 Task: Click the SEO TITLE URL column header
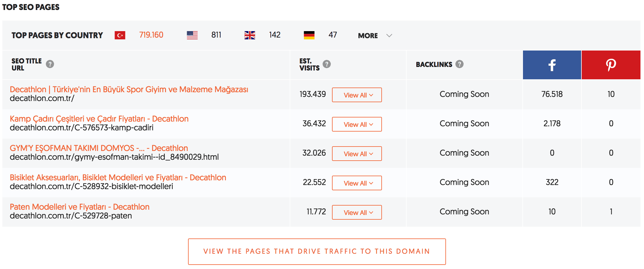click(26, 64)
